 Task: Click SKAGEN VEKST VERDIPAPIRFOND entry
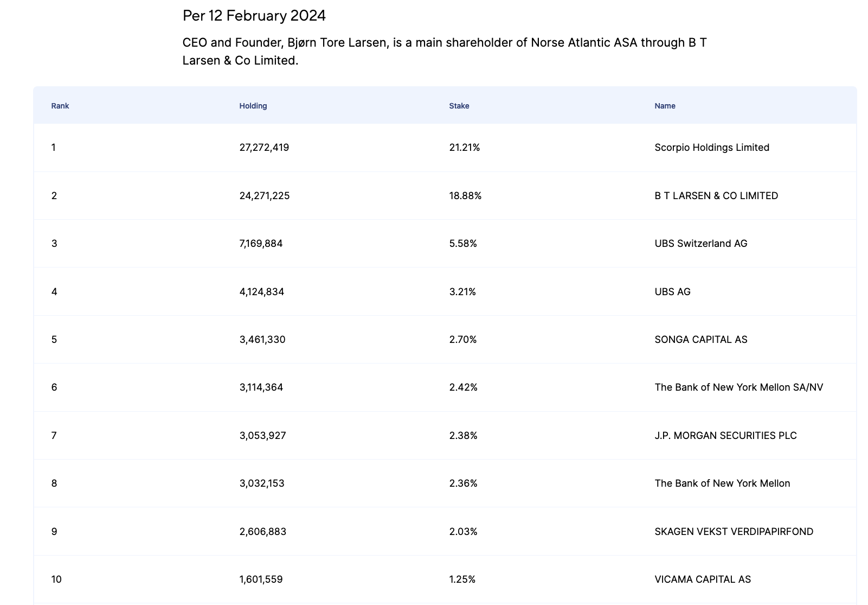[x=734, y=532]
